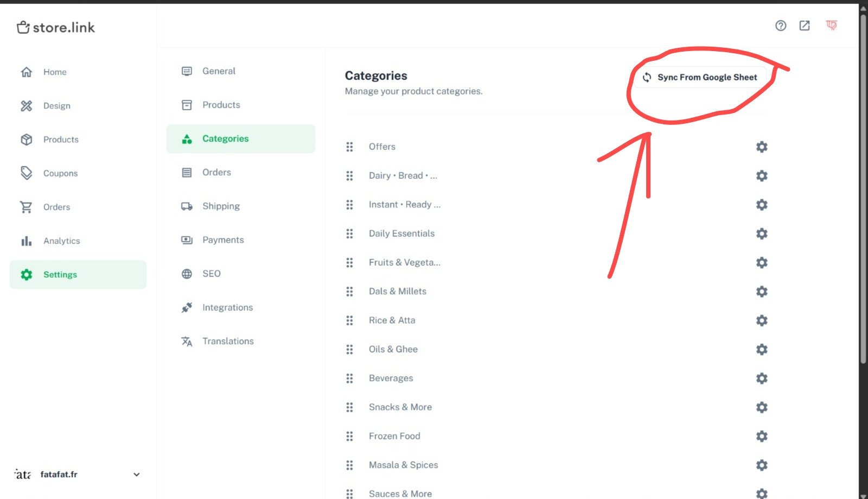
Task: Open gear settings for Dals & Millets
Action: click(x=762, y=292)
